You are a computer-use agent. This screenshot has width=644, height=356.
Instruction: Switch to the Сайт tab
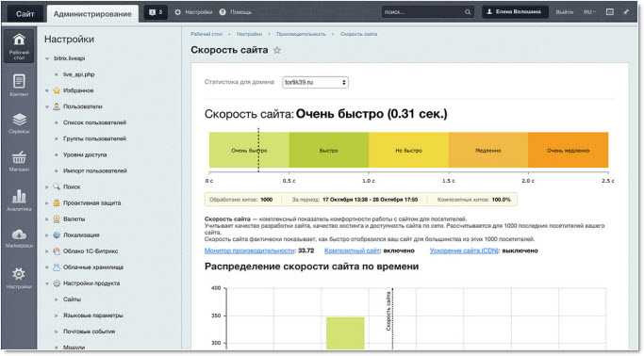tap(25, 13)
